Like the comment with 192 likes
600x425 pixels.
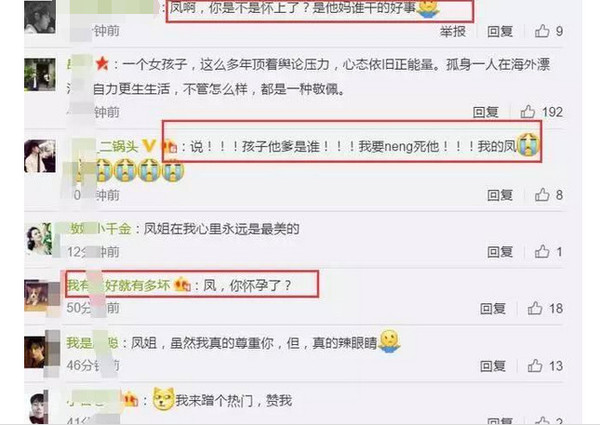click(527, 112)
